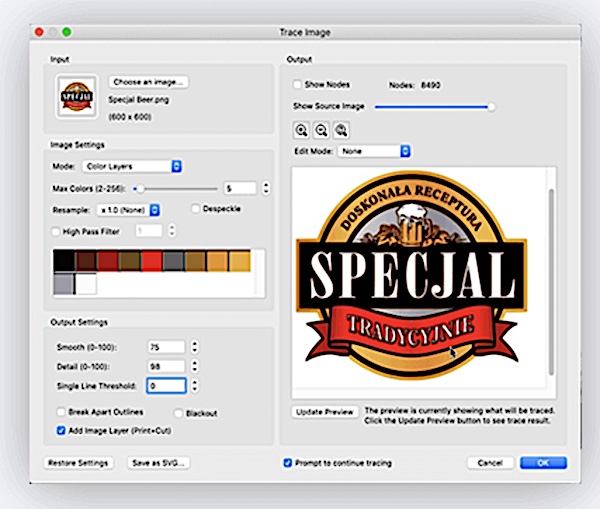The height and width of the screenshot is (509, 600).
Task: Click the Show Source Image slider handle
Action: pos(491,107)
